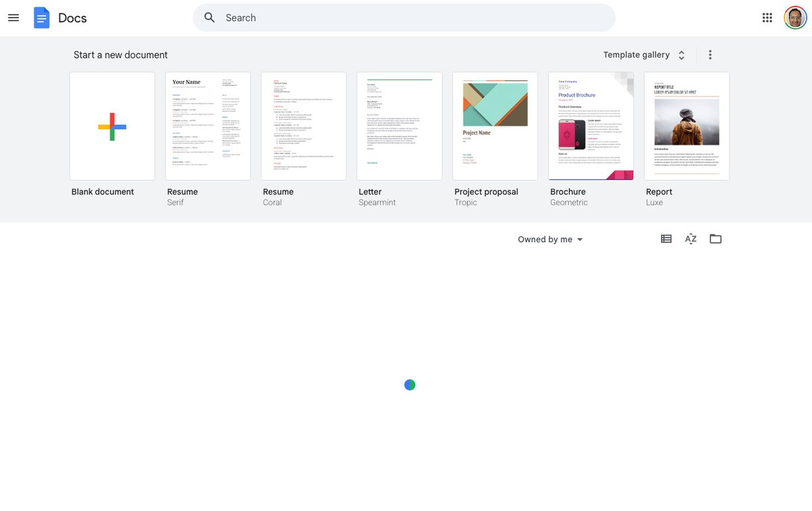The height and width of the screenshot is (511, 812).
Task: Open the Owned by me filter dropdown
Action: click(551, 240)
